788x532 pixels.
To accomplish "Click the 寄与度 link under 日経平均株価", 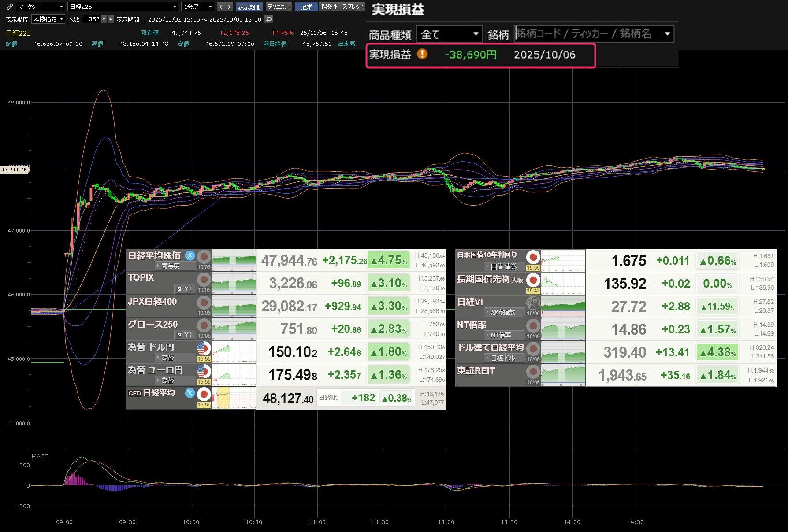I will 170,266.
